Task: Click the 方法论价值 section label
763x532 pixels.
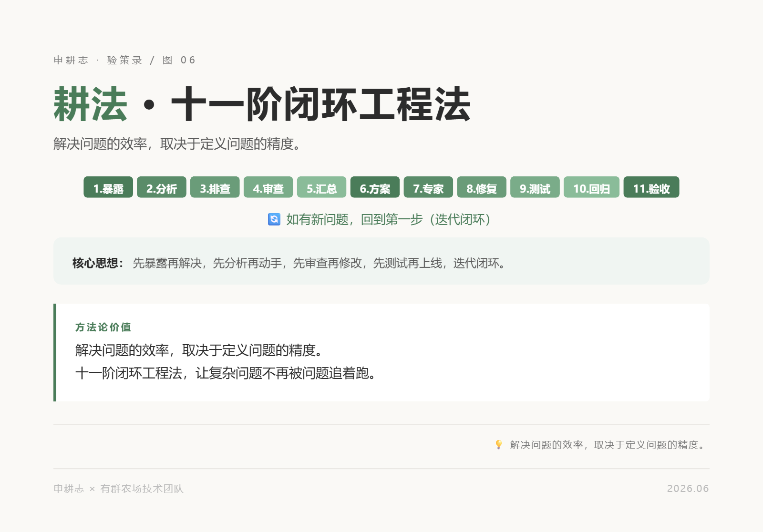Action: [103, 327]
